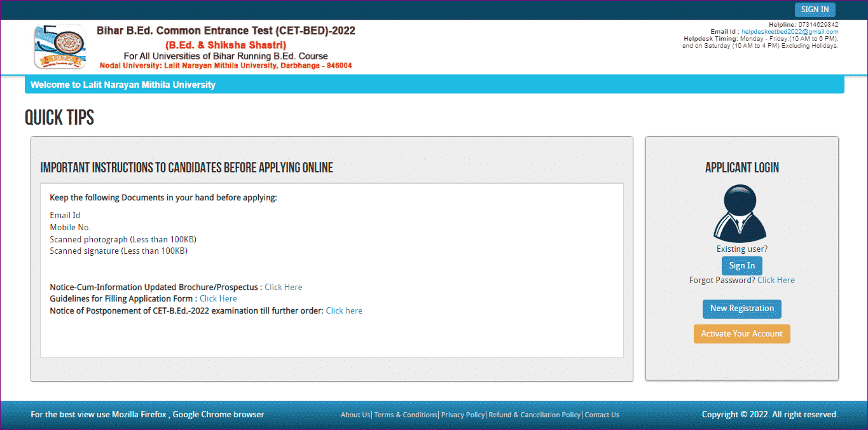Screen dimensions: 868x430
Task: Open the New Registration form
Action: point(741,309)
